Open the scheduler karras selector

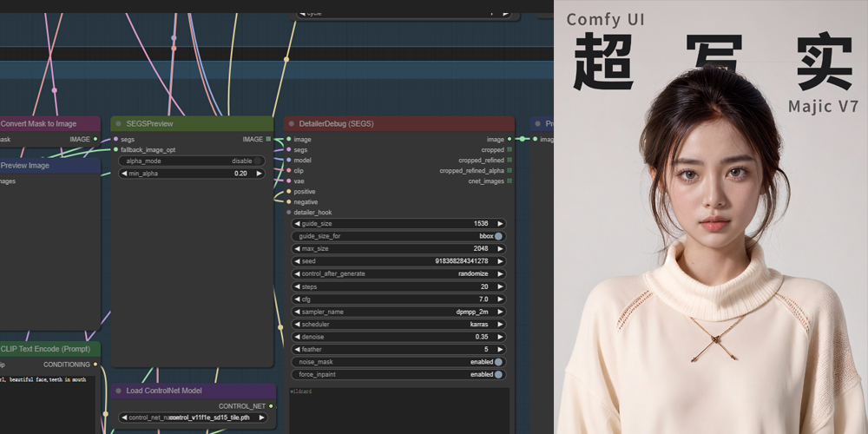click(398, 325)
